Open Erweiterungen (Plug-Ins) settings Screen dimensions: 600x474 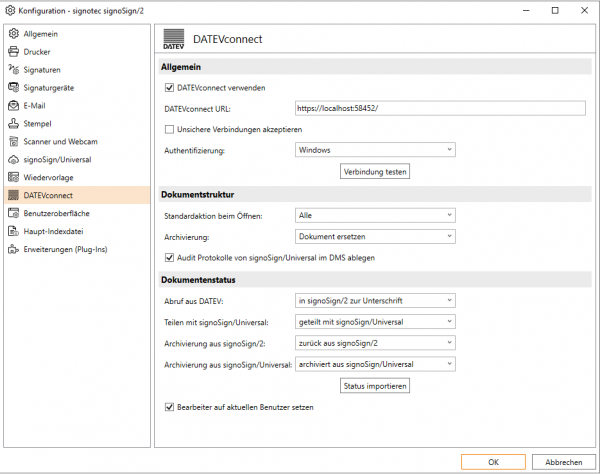pyautogui.click(x=77, y=249)
